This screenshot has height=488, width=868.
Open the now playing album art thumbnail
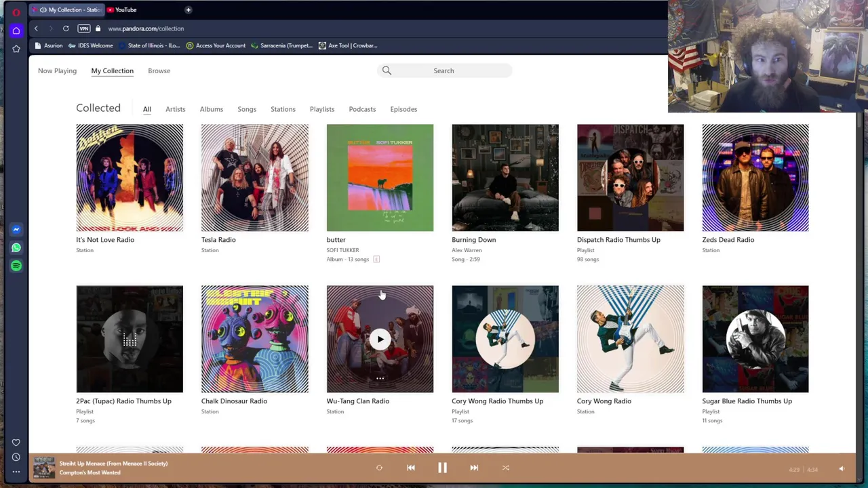click(44, 468)
